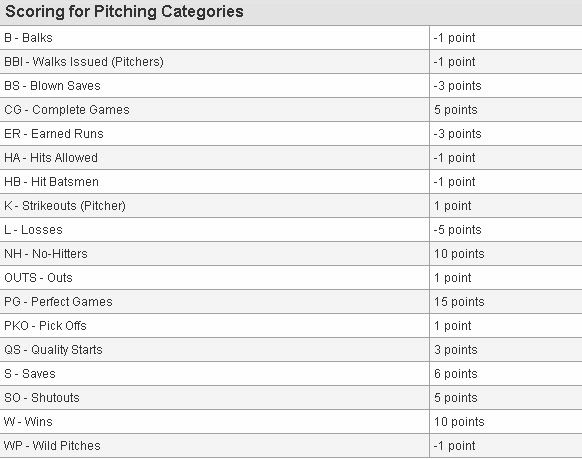
Task: Select the HB - Hit Batsmen row
Action: click(x=291, y=182)
